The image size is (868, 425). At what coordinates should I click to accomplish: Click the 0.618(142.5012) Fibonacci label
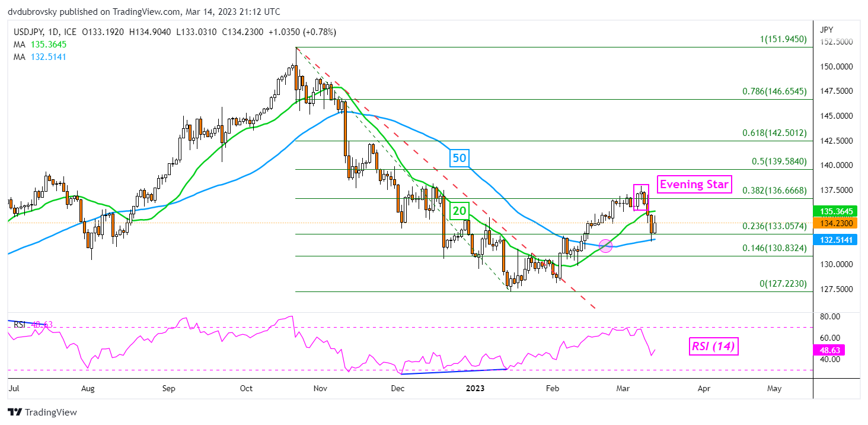(x=775, y=133)
